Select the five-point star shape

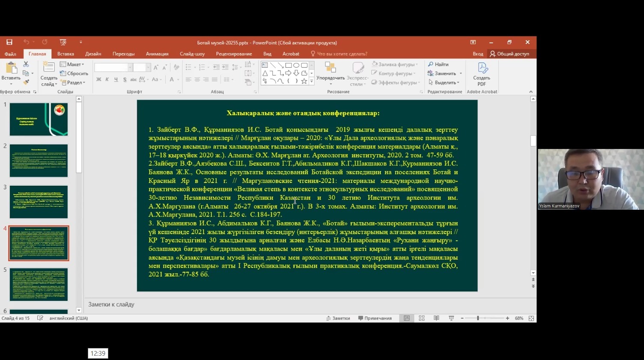pos(304,81)
